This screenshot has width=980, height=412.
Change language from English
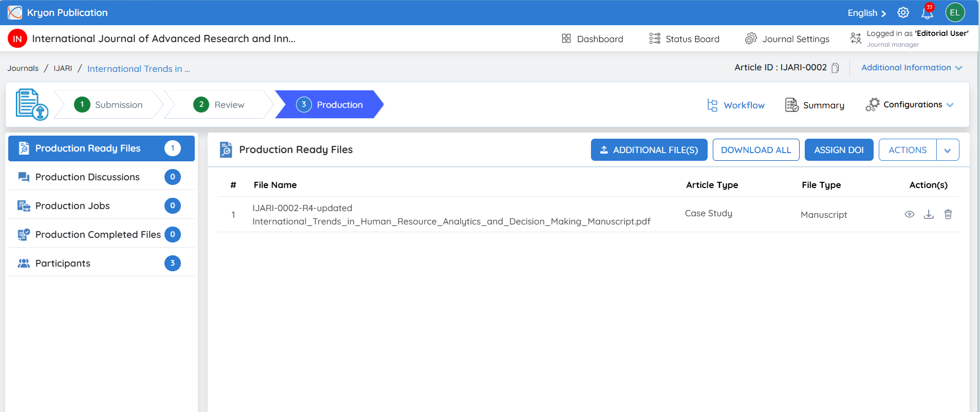(867, 13)
